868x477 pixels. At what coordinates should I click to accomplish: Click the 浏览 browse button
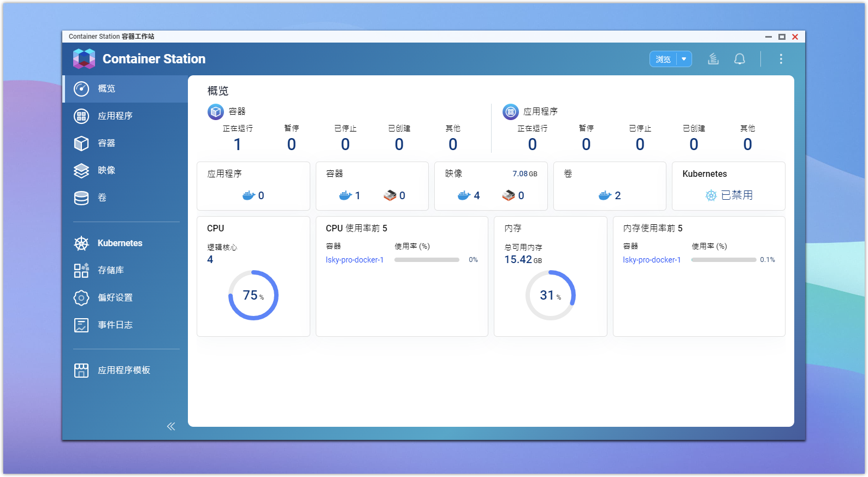coord(663,59)
